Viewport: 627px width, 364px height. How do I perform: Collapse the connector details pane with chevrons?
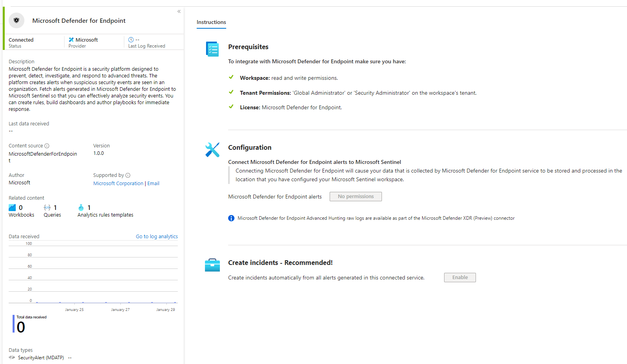(x=179, y=11)
